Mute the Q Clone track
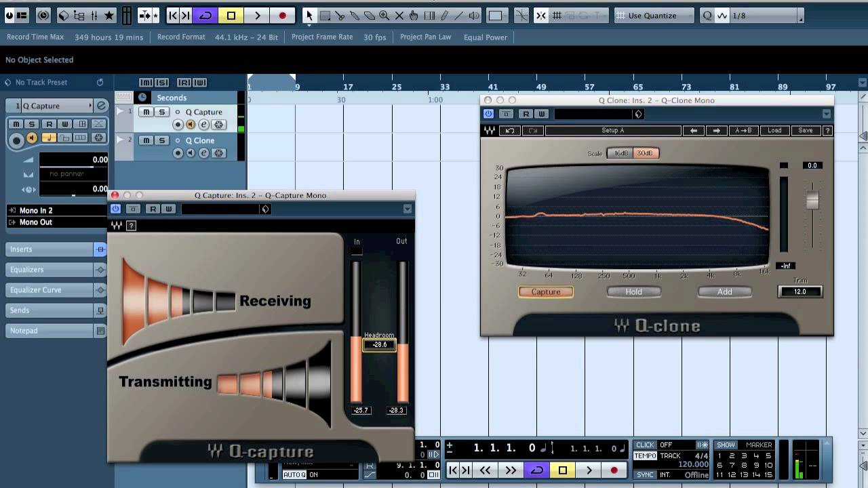The width and height of the screenshot is (868, 488). [146, 140]
